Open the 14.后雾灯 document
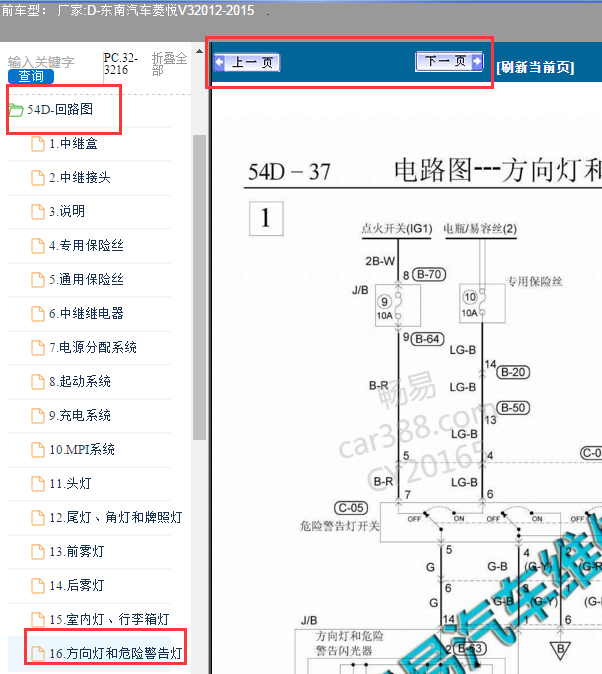 [77, 585]
